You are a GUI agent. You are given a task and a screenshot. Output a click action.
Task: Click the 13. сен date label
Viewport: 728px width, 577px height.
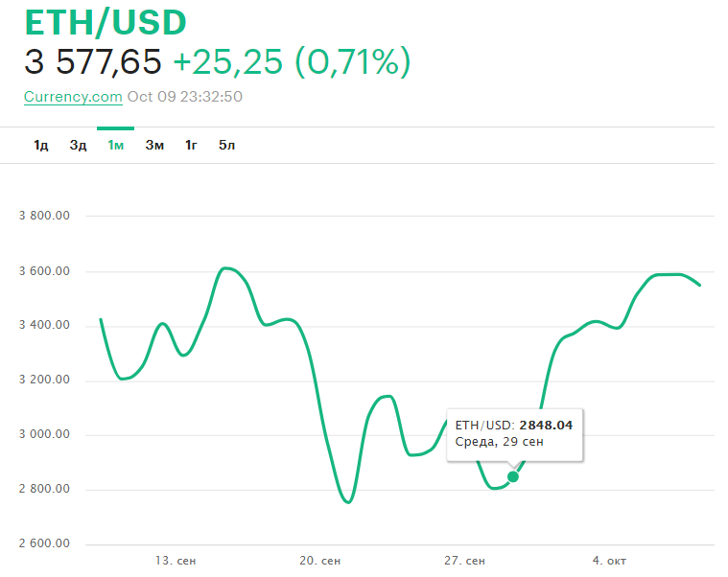(x=176, y=560)
